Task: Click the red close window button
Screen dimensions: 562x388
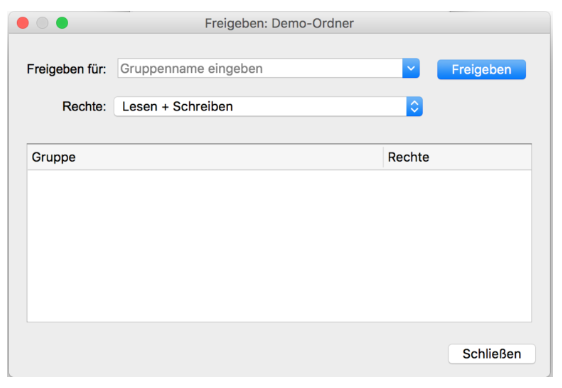Action: tap(23, 23)
